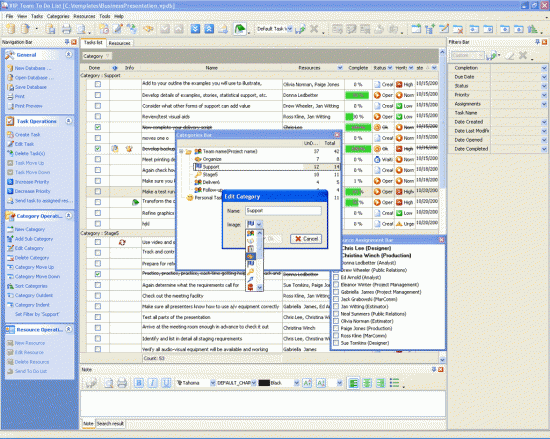This screenshot has height=439, width=550.
Task: Click the Sort Categories toolbar icon
Action: [x=532, y=29]
